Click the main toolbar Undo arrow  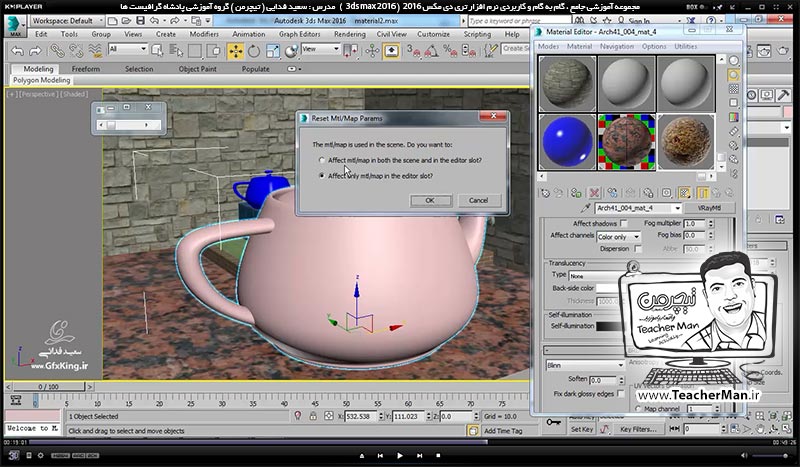pos(17,51)
